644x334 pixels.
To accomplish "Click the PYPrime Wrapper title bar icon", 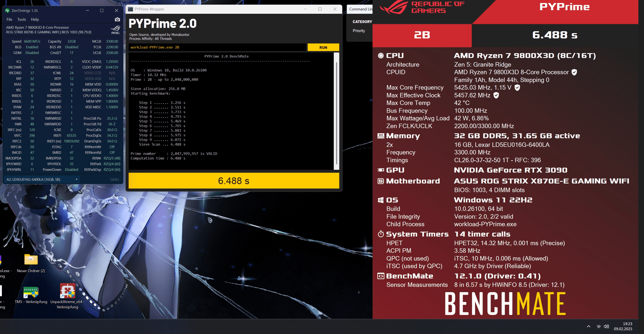I will [131, 9].
